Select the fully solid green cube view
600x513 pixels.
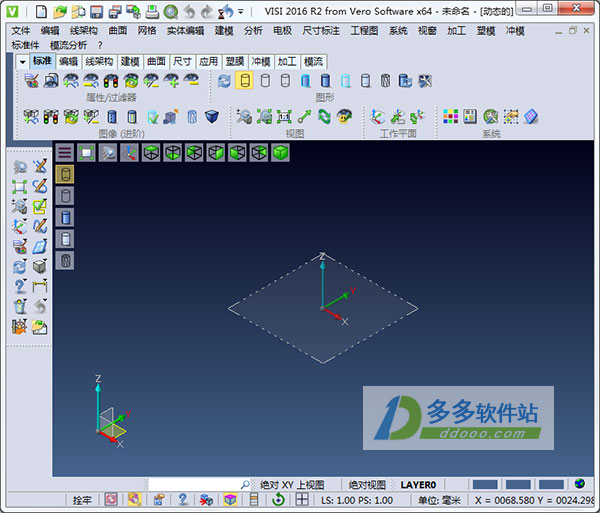coord(280,153)
